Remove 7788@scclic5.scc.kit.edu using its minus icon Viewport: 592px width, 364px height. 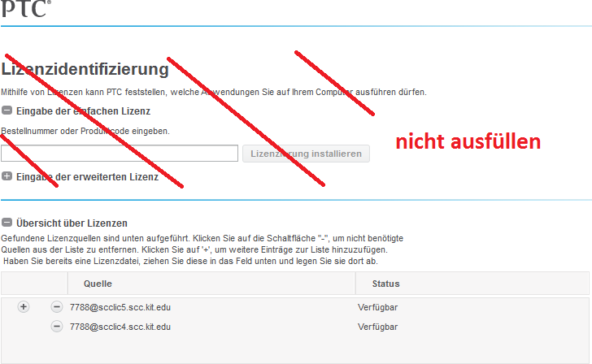(x=56, y=307)
